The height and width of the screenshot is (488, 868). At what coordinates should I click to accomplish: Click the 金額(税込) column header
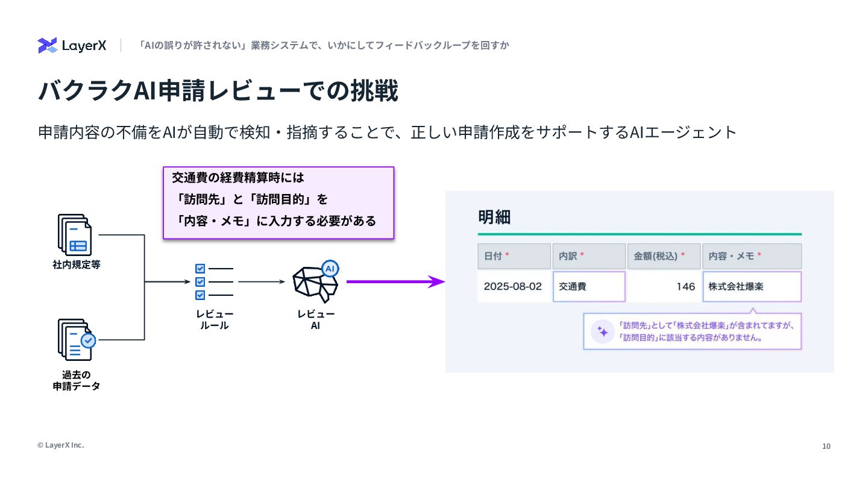click(x=664, y=256)
